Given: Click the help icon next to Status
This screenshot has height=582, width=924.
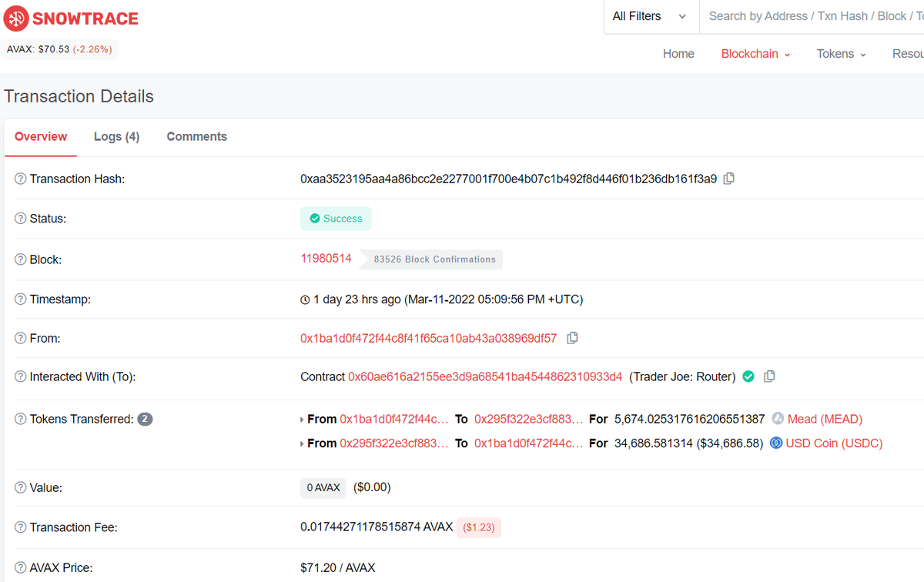Looking at the screenshot, I should tap(21, 219).
